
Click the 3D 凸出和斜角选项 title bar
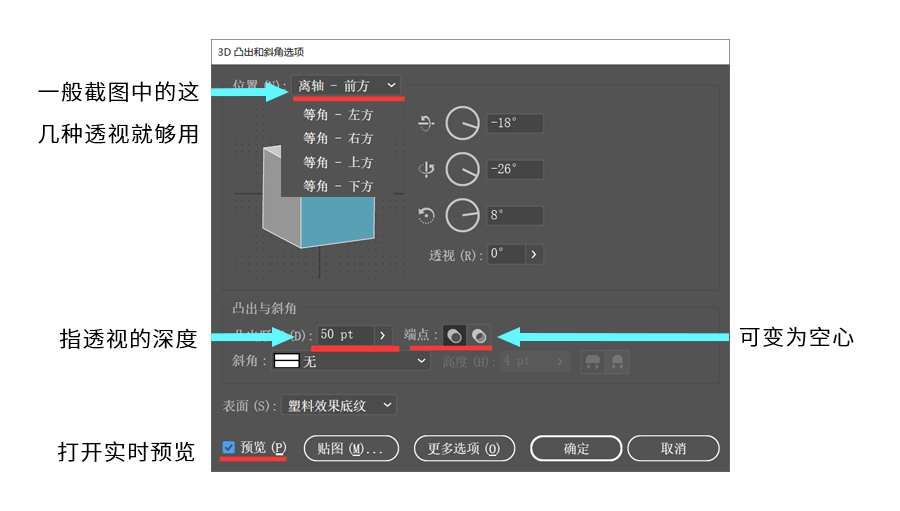click(x=470, y=52)
